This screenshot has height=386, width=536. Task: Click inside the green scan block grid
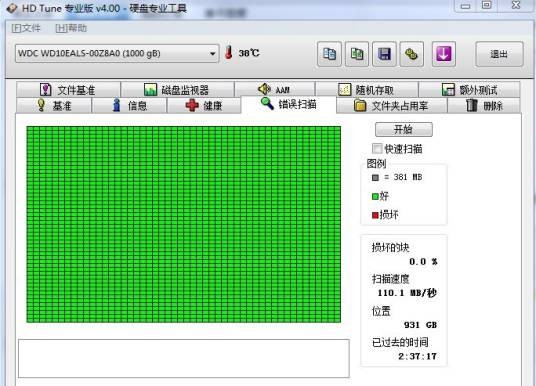tap(184, 224)
